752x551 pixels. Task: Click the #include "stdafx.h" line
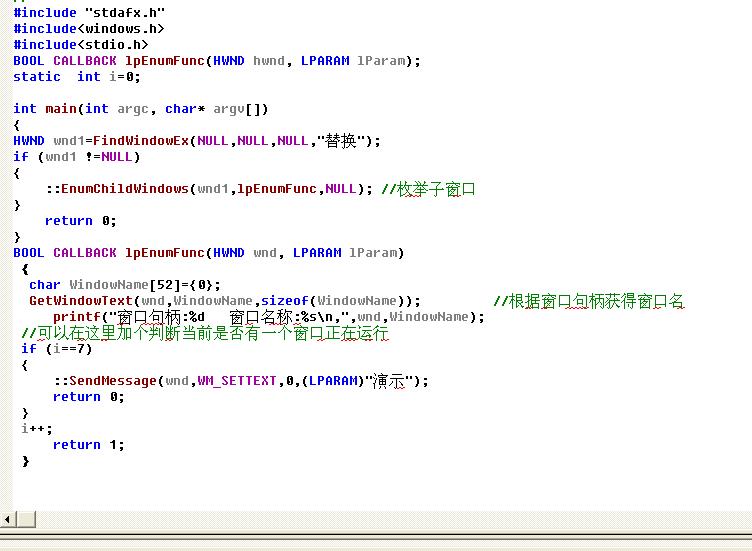(89, 12)
